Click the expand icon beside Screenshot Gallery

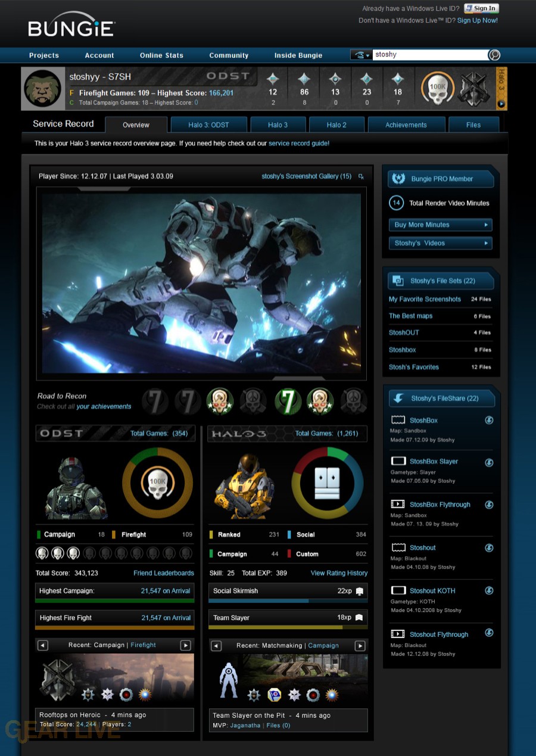click(361, 176)
